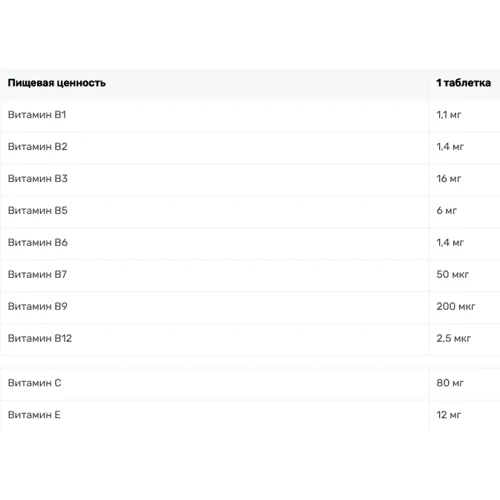The width and height of the screenshot is (500, 500).
Task: Click the 80 мг value cell
Action: click(450, 383)
